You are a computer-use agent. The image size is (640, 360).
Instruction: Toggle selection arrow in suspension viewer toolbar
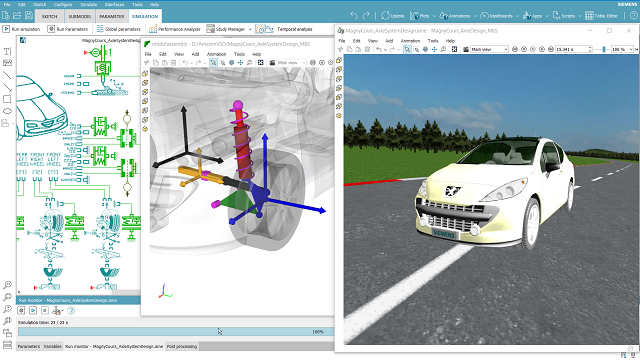213,62
